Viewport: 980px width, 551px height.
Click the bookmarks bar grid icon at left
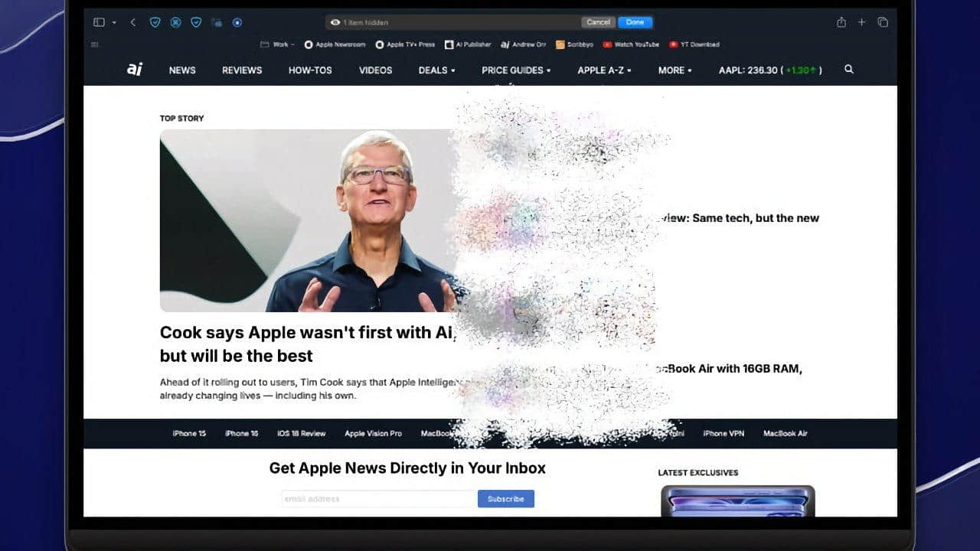click(x=95, y=44)
